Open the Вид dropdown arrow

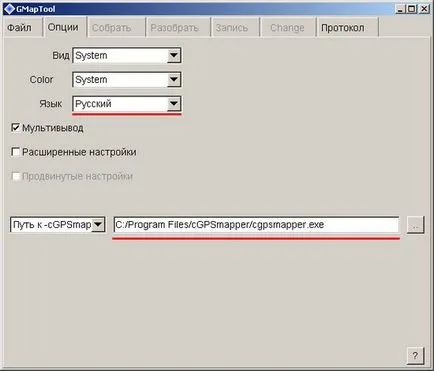[x=174, y=55]
